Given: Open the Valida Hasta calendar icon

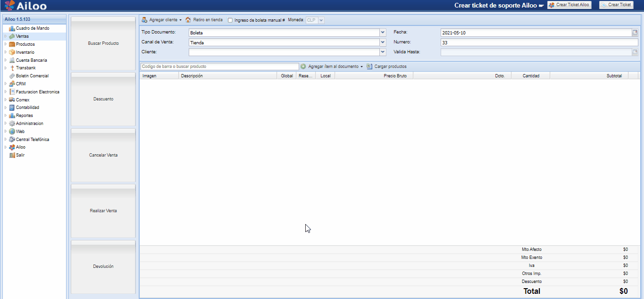Looking at the screenshot, I should tap(635, 52).
